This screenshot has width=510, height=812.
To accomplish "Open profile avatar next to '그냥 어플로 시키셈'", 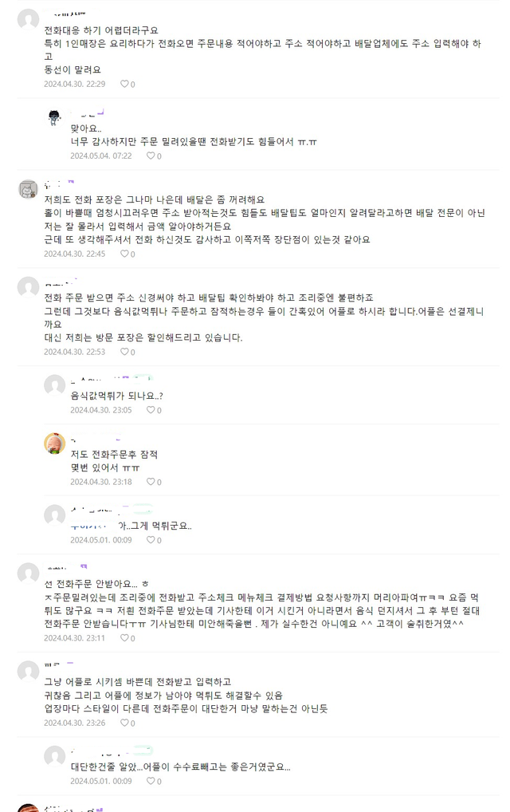I will (28, 671).
